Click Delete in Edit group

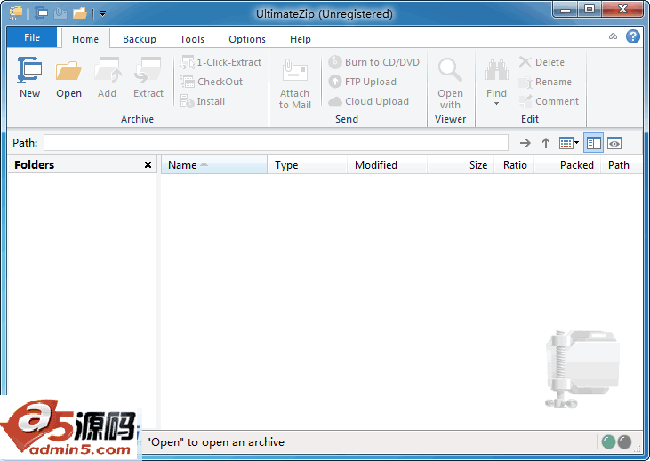542,62
